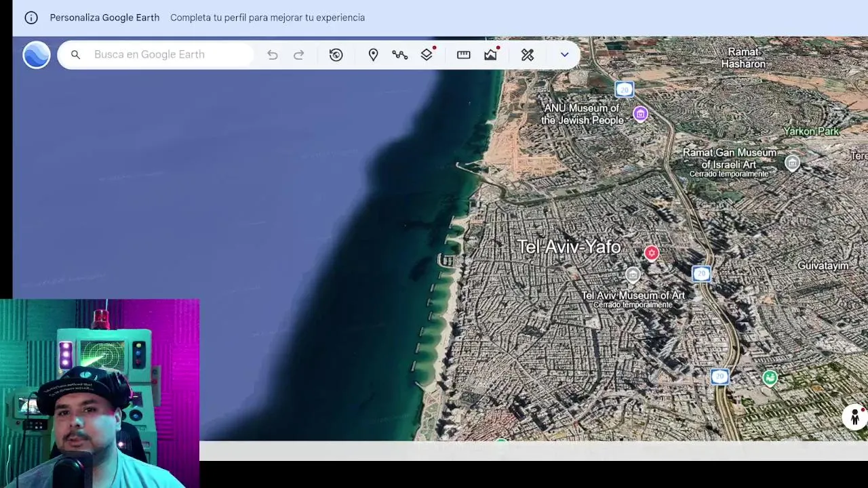Click green park marker at bottom right
Viewport: 868px width, 488px height.
(770, 378)
